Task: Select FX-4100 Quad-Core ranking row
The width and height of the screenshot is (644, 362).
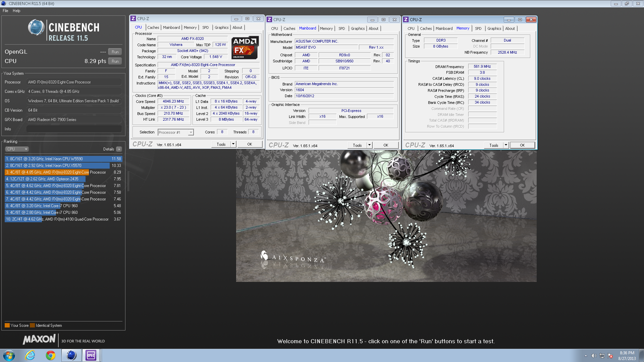Action: (x=63, y=219)
